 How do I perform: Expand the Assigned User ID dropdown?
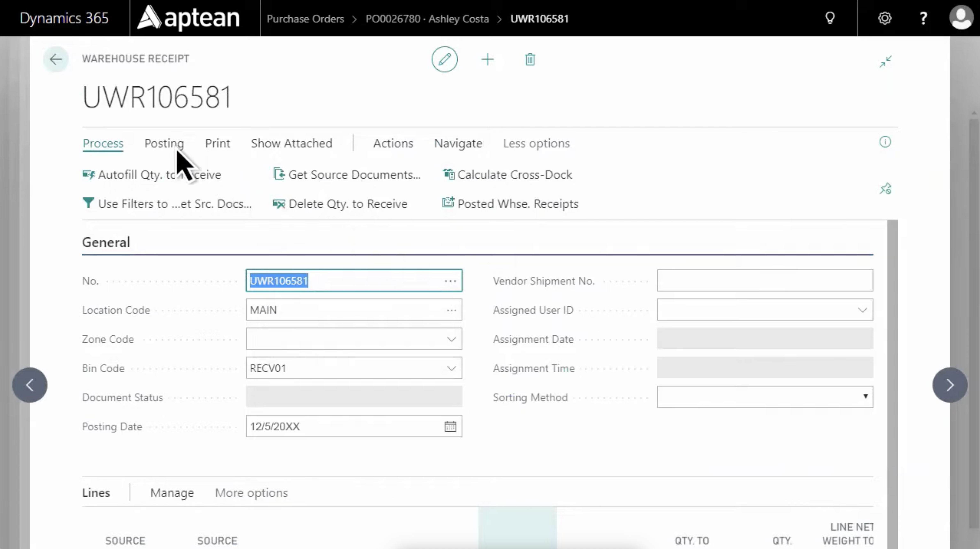coord(862,310)
